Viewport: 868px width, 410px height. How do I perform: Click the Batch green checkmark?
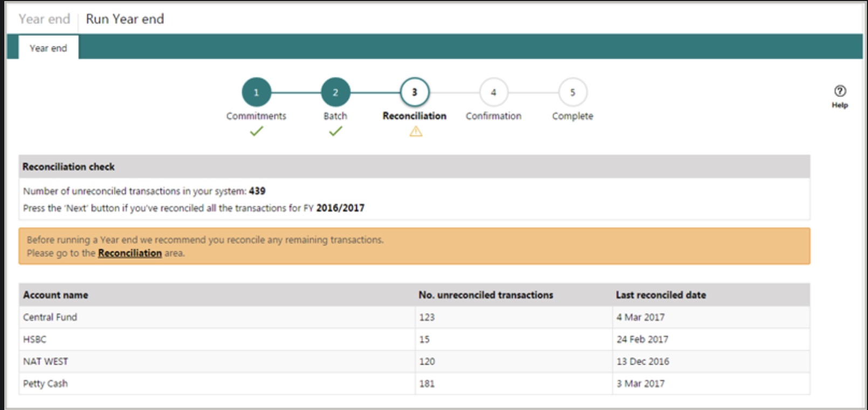[335, 131]
